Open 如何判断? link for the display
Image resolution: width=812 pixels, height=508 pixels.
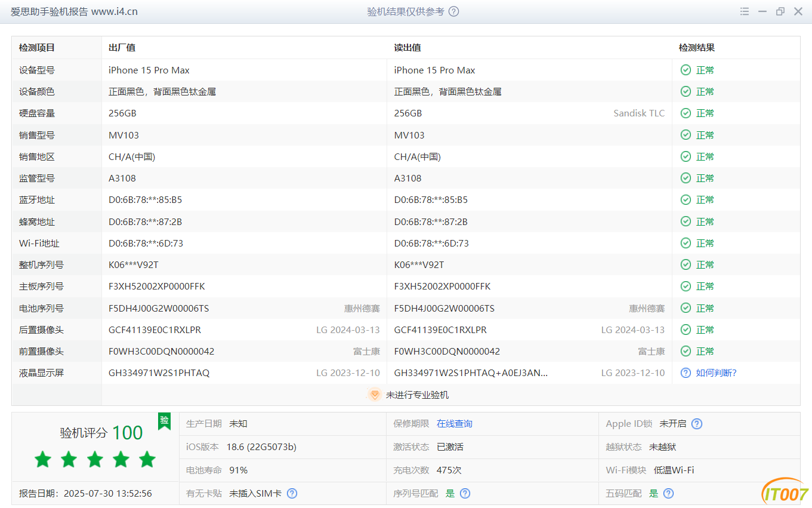(x=717, y=373)
